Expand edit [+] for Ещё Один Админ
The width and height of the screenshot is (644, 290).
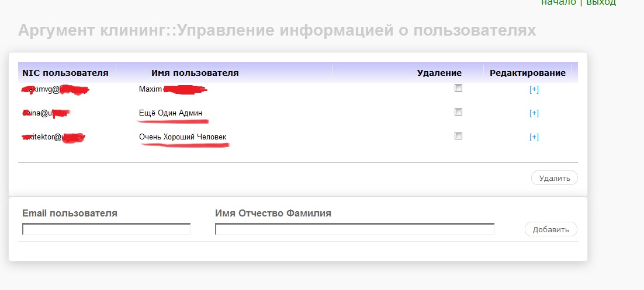[534, 113]
